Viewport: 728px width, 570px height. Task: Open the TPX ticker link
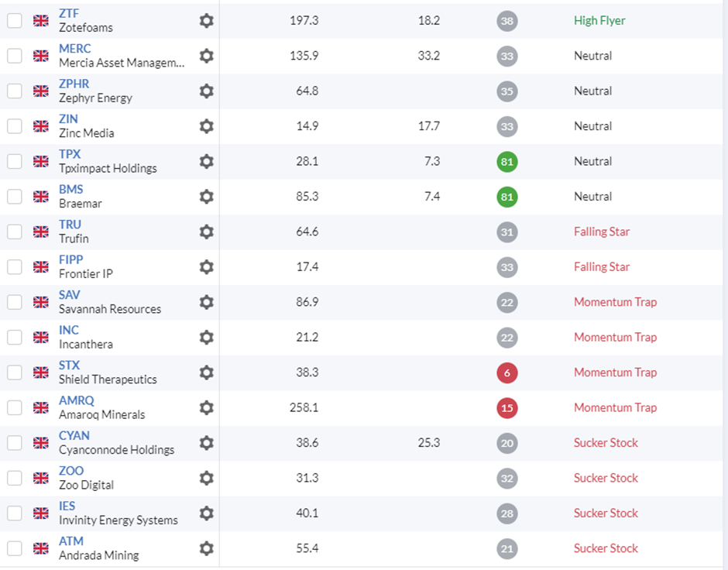tap(70, 154)
